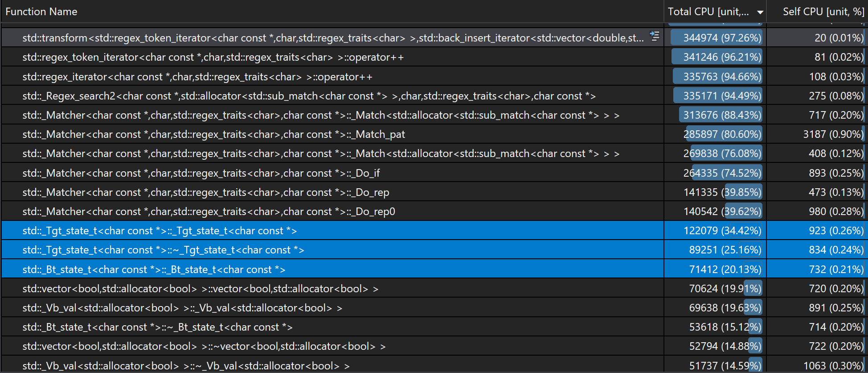Viewport: 868px width, 373px height.
Task: Click the 313676 (88.43%) Total CPU cell
Action: 721,115
